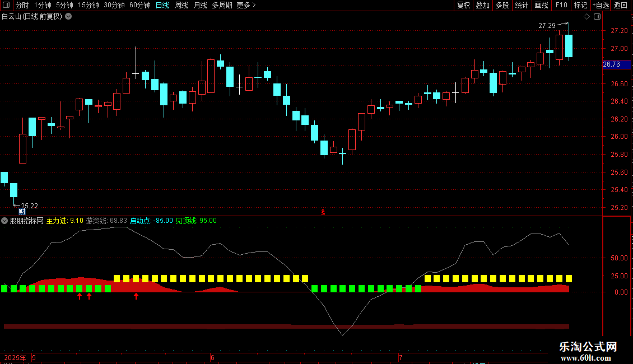Click the 见顶线 indicator label

coord(196,221)
